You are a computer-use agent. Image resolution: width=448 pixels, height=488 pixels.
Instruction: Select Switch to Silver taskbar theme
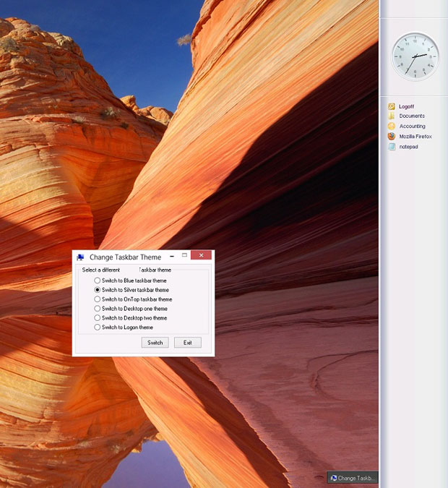point(132,290)
